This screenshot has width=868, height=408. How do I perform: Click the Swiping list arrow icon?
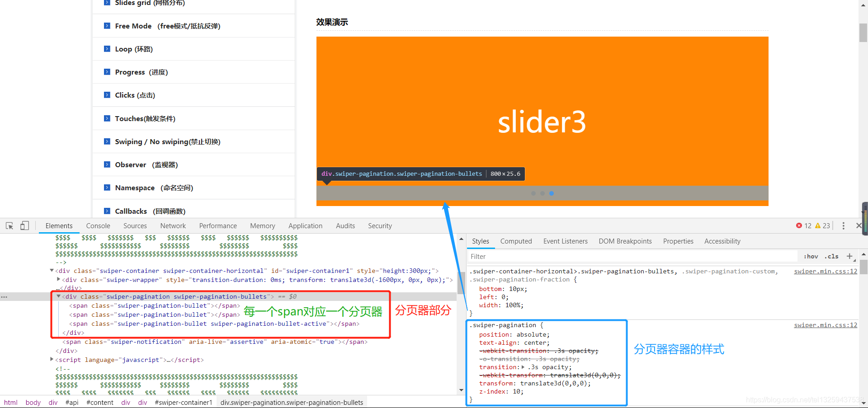[107, 141]
